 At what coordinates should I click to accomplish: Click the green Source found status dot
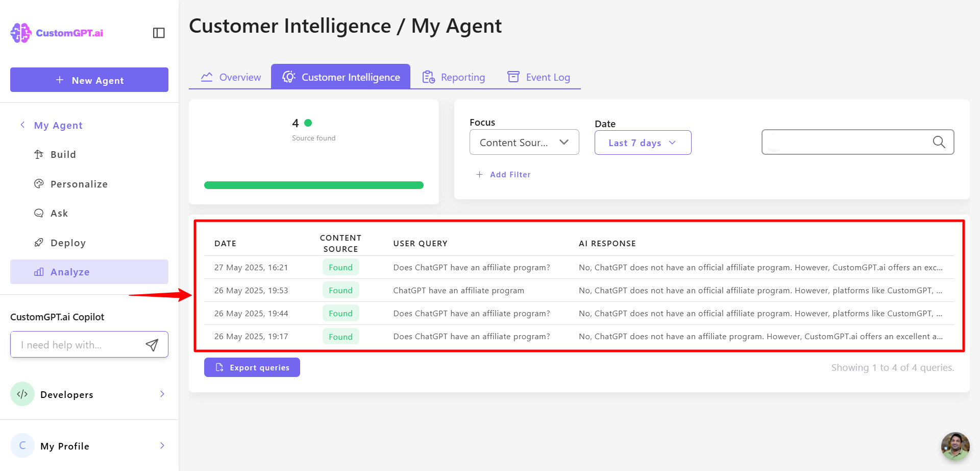click(308, 123)
